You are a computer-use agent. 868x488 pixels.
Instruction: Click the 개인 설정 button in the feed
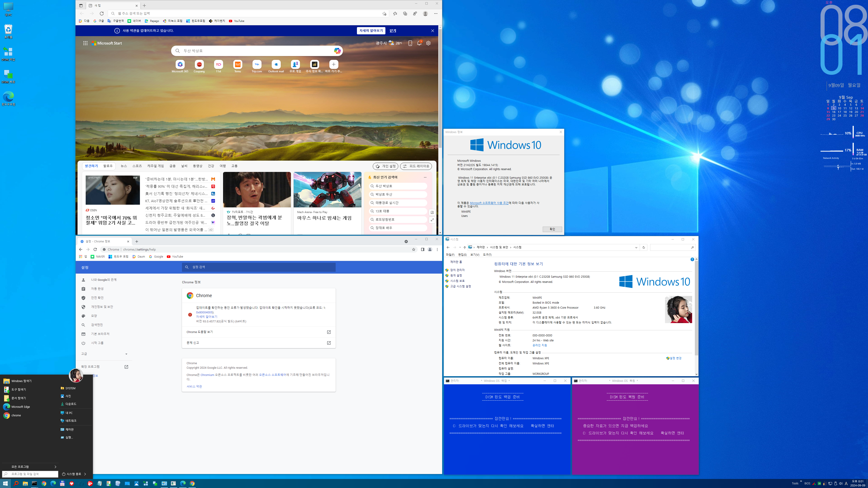pos(385,166)
